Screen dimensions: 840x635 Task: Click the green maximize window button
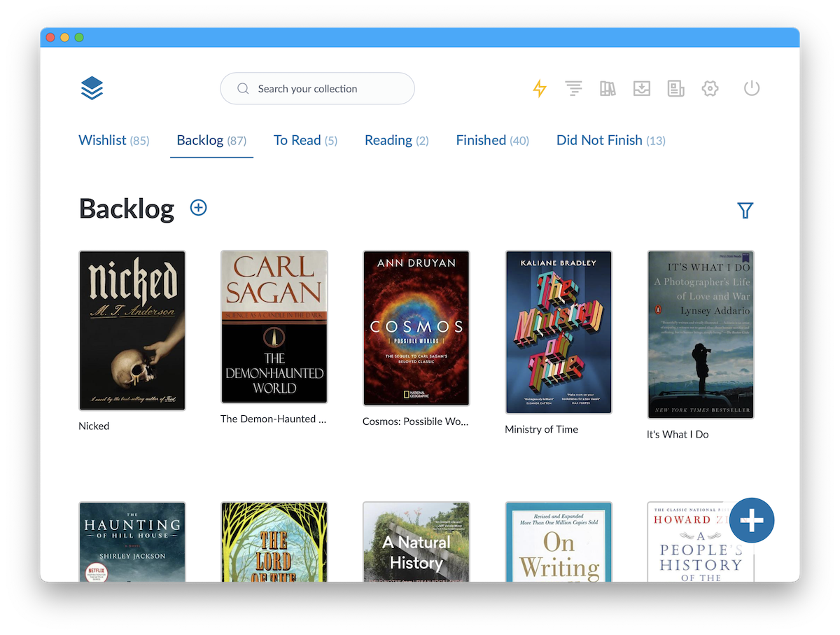pos(79,37)
